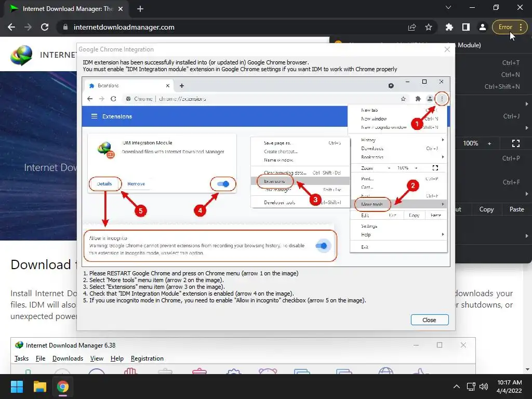Open the browser side panel

pos(466,27)
